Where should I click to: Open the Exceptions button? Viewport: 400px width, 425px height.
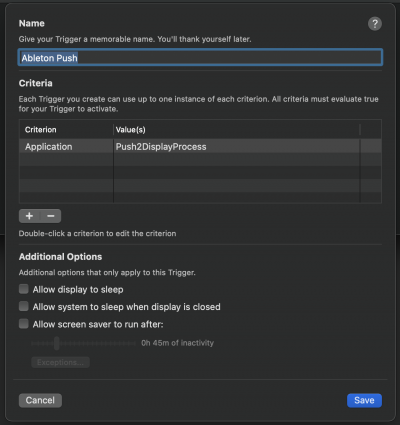(x=60, y=362)
